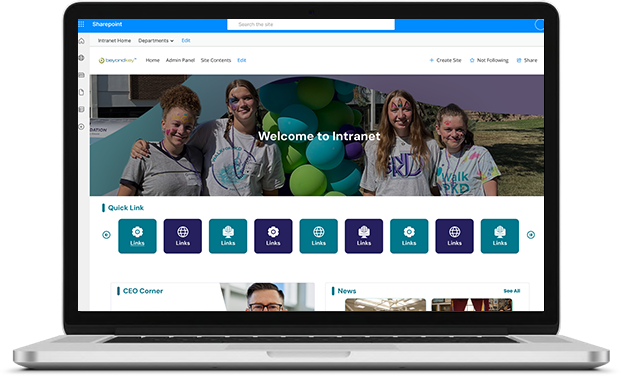Go to Admin Panel in site navigation
This screenshot has width=621, height=376.
[180, 60]
